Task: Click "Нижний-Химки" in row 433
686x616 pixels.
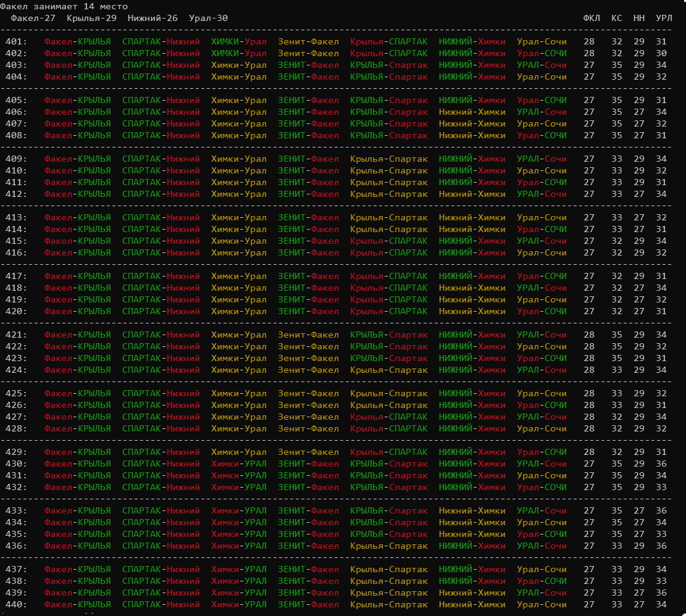Action: pos(472,511)
